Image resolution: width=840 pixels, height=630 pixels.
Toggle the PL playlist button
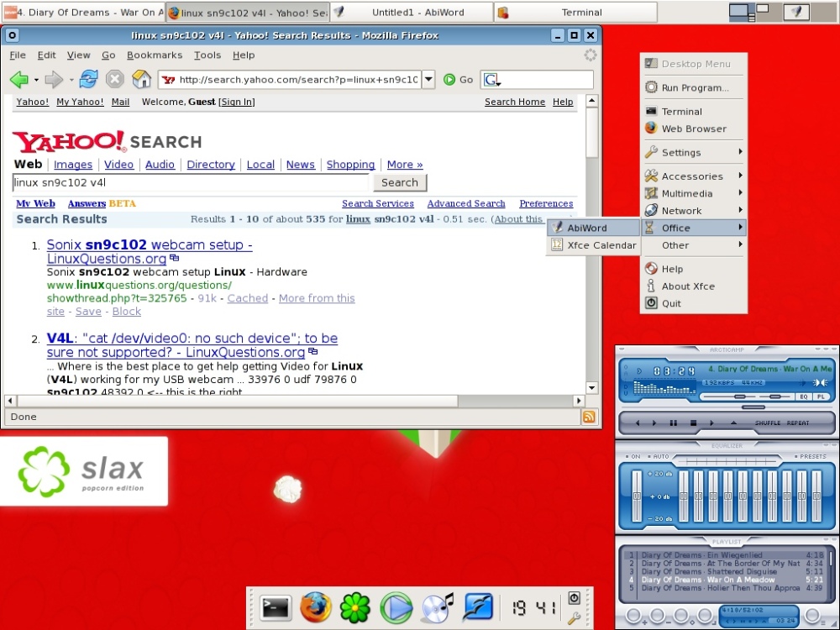click(x=820, y=397)
